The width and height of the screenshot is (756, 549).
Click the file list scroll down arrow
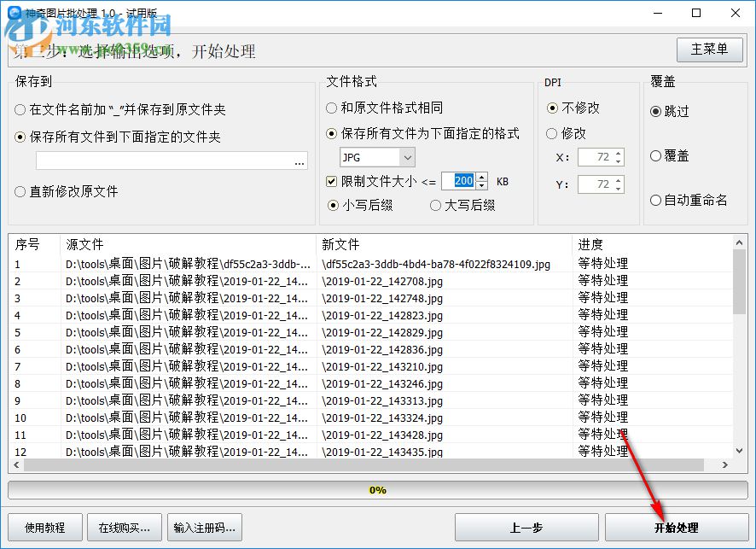point(740,451)
